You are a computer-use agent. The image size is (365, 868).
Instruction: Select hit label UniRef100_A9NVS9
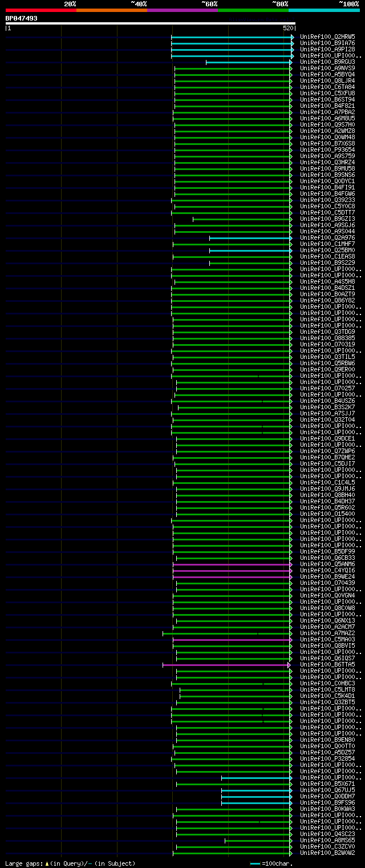point(327,68)
